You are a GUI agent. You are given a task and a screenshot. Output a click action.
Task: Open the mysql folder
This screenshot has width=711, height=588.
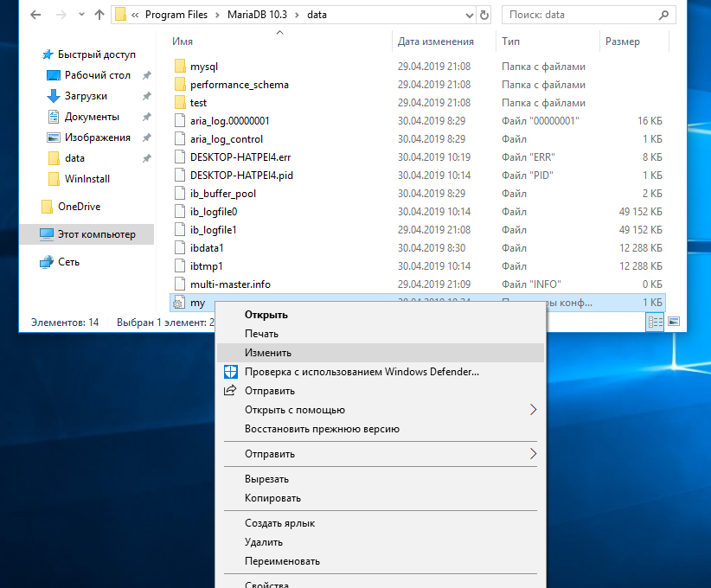[204, 67]
